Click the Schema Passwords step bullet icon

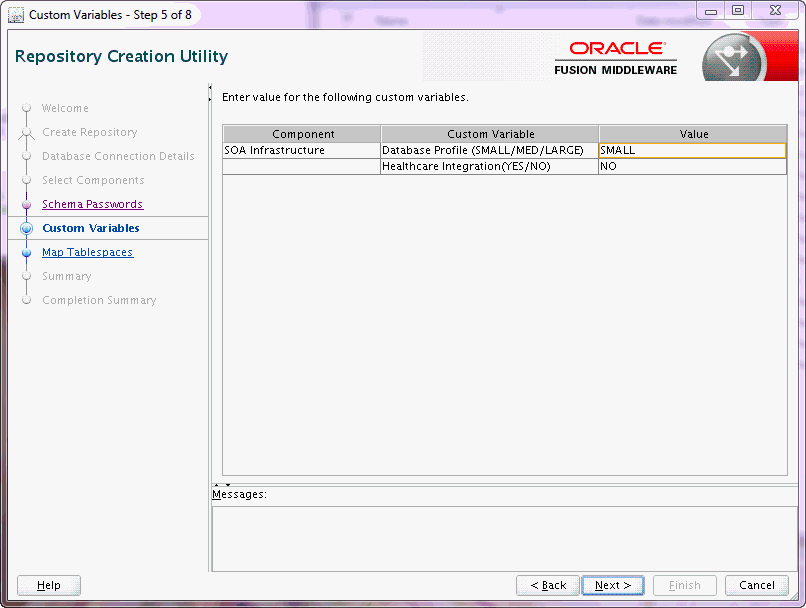(26, 205)
